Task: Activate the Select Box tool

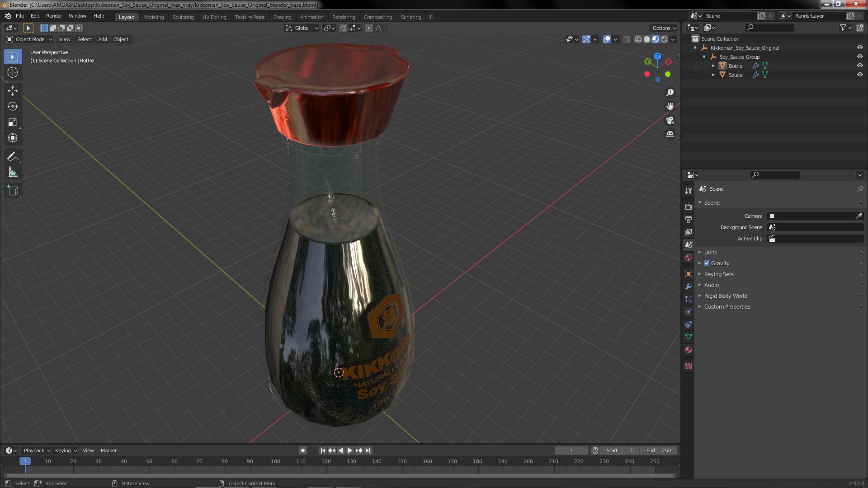Action: (13, 56)
